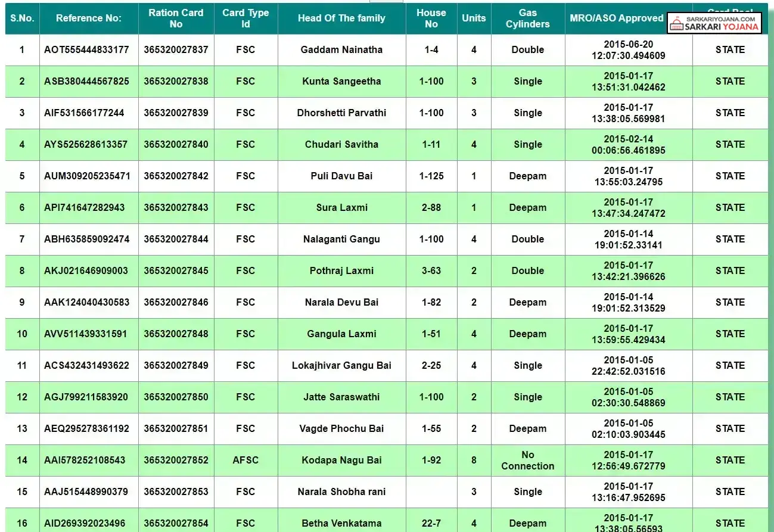774x532 pixels.
Task: Select reference number AID269392023496
Action: (x=85, y=524)
